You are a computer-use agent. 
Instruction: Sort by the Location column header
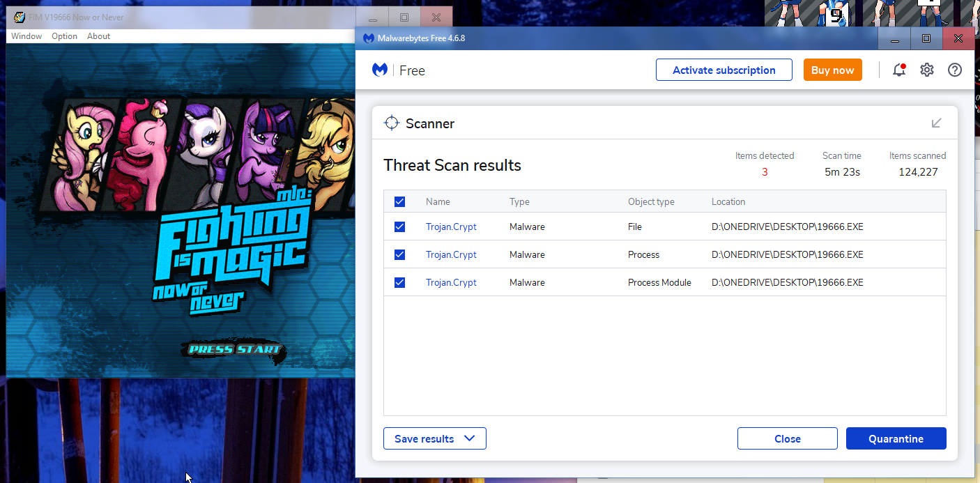pos(728,201)
